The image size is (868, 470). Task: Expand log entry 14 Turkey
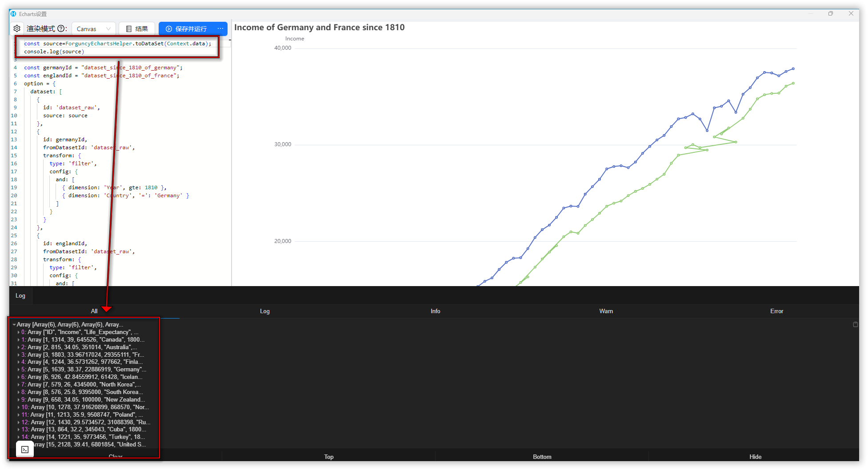pyautogui.click(x=19, y=437)
